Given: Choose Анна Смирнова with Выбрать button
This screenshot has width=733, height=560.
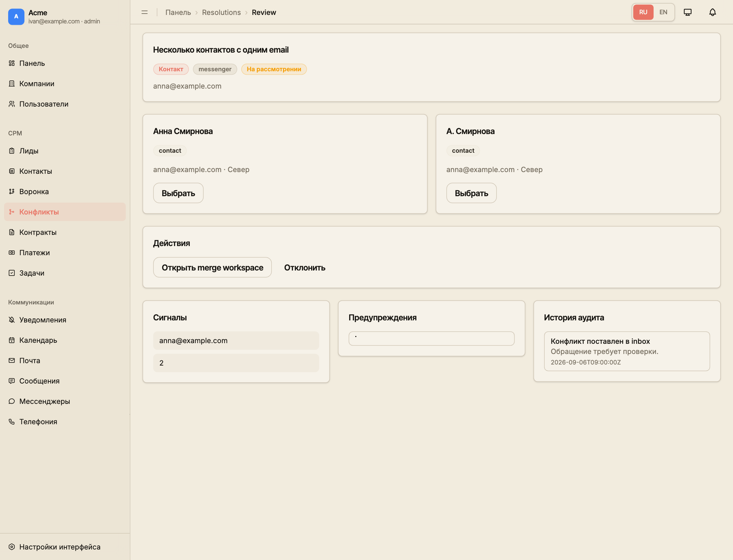Looking at the screenshot, I should tap(178, 193).
